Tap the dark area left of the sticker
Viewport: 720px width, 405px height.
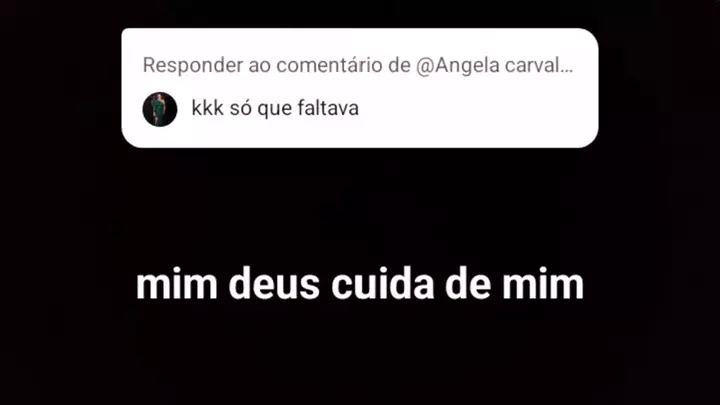click(60, 88)
